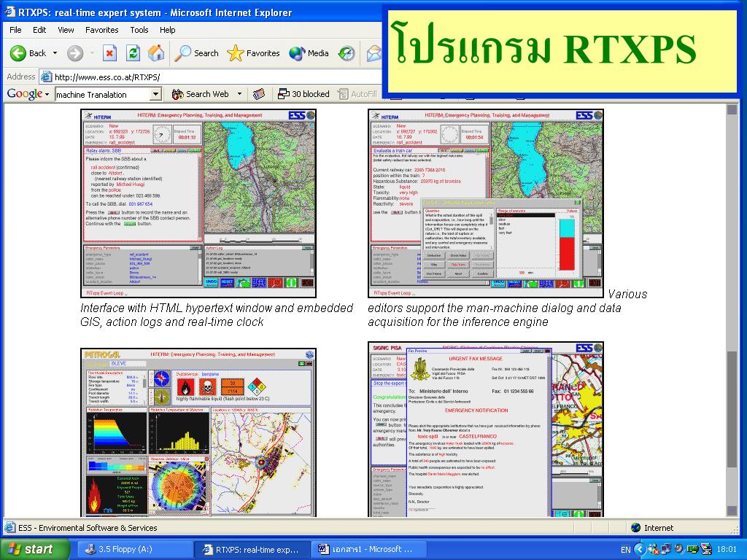The image size is (747, 560).
Task: Stop loading with the red X icon
Action: (x=109, y=53)
